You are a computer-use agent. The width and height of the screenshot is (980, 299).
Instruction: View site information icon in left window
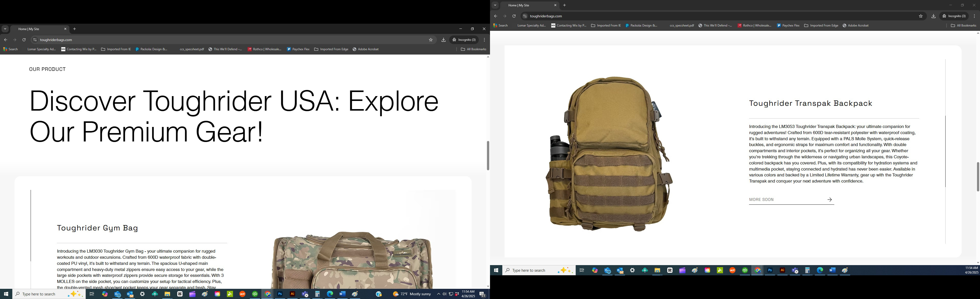pos(35,40)
